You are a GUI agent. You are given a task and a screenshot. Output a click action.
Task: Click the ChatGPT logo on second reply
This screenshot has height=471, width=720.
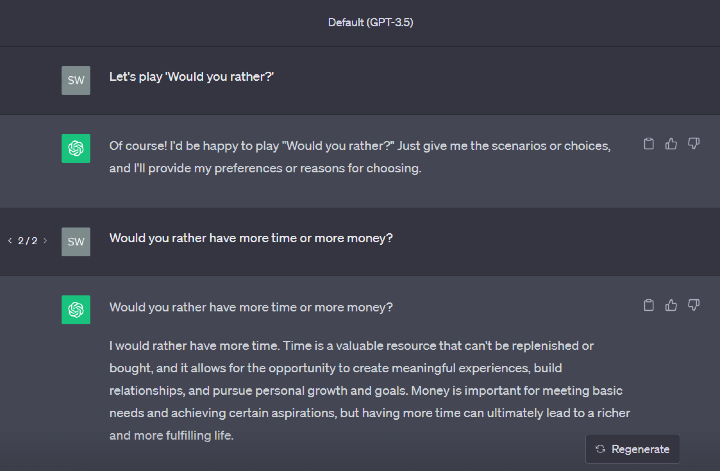76,309
